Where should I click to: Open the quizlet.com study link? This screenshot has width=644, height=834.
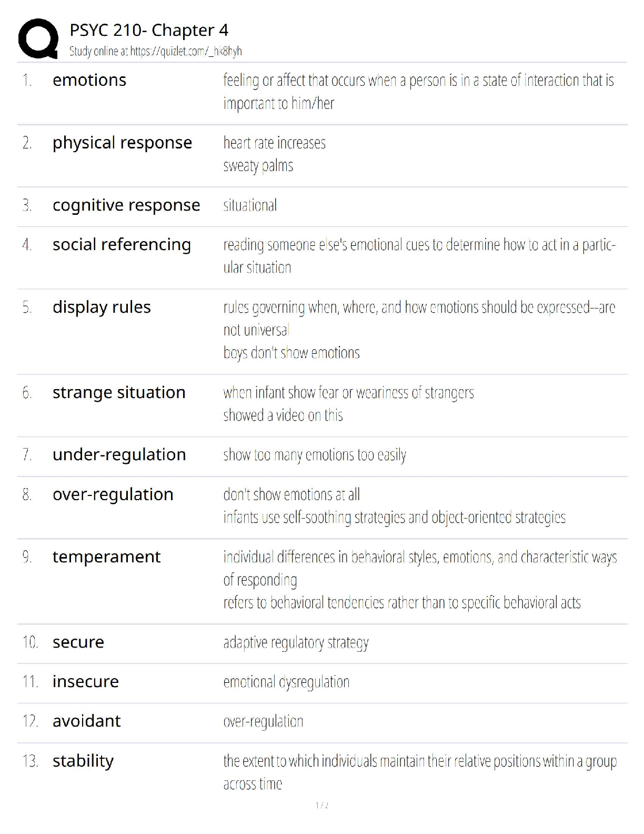[x=186, y=51]
